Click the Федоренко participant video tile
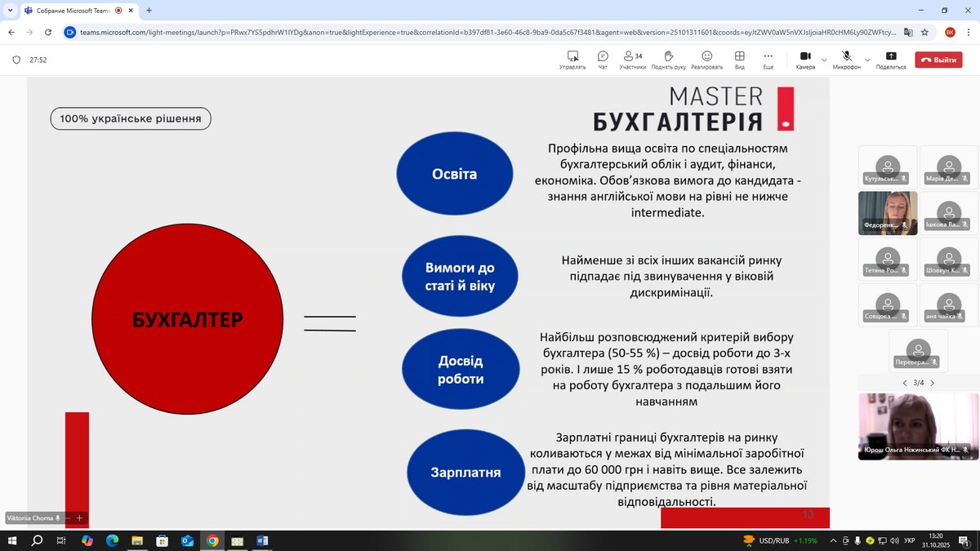The image size is (980, 551). [887, 213]
